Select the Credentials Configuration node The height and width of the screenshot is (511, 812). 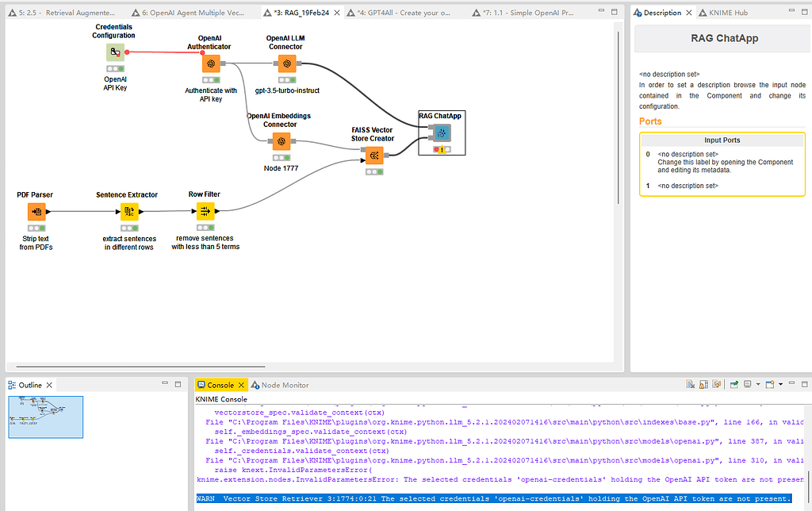click(114, 52)
